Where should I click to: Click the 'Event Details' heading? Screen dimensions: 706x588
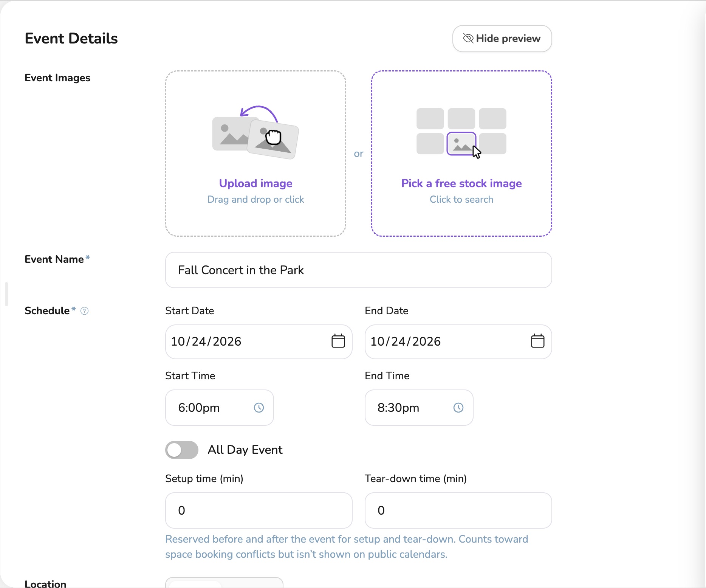[71, 39]
